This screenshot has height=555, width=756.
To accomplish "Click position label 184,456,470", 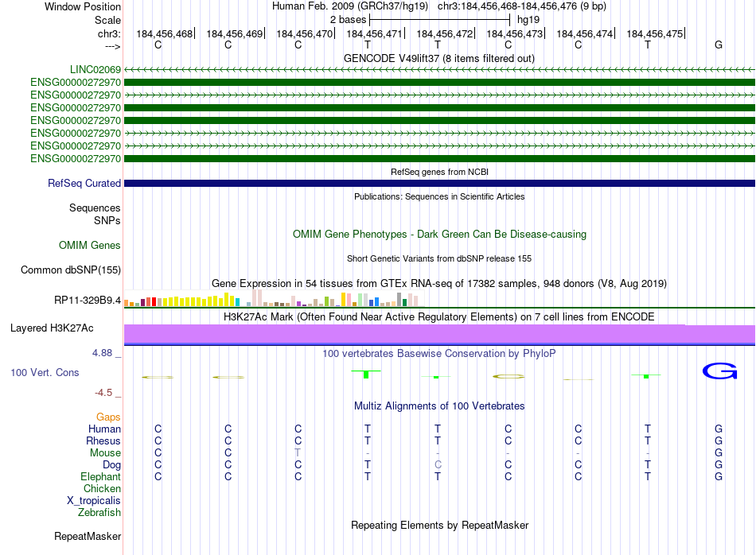I will pyautogui.click(x=304, y=33).
